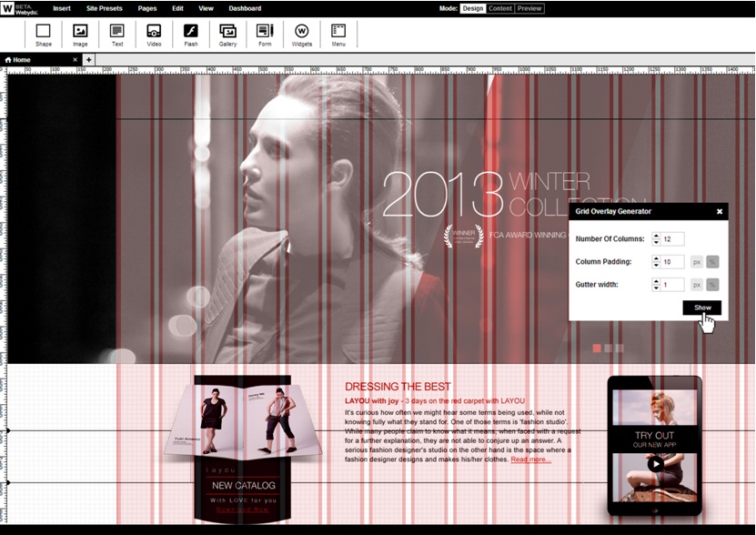
Task: Increase Number Of Columns with stepper arrow
Action: tap(657, 236)
